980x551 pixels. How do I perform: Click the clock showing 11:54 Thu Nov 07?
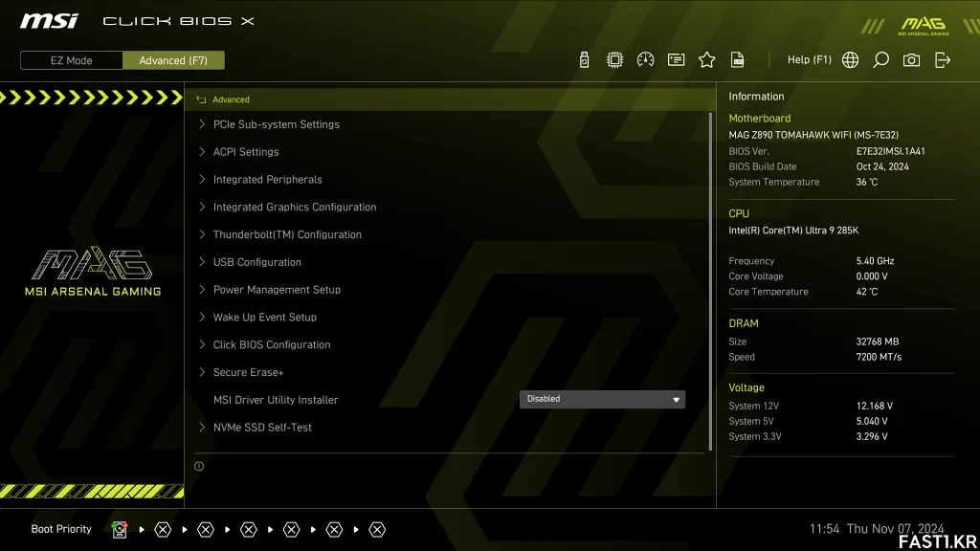877,529
